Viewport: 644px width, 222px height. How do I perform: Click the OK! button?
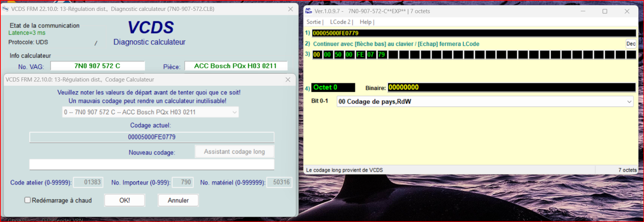pos(124,200)
